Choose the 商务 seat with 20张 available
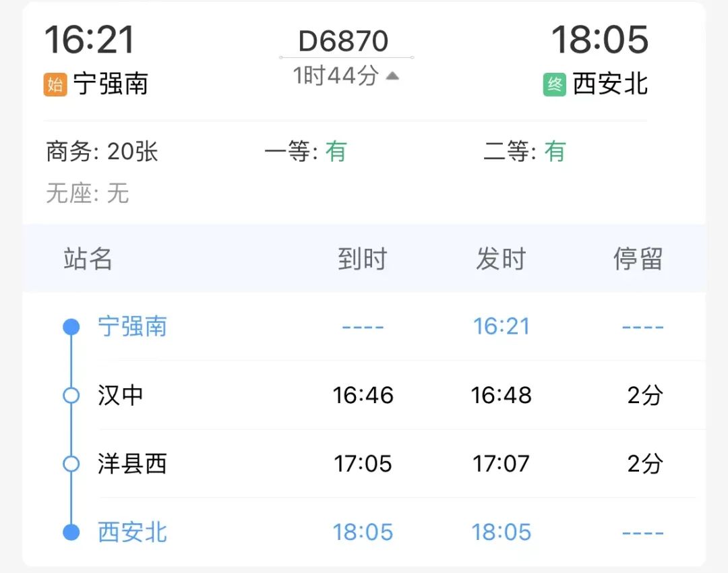The height and width of the screenshot is (573, 728). (x=102, y=152)
